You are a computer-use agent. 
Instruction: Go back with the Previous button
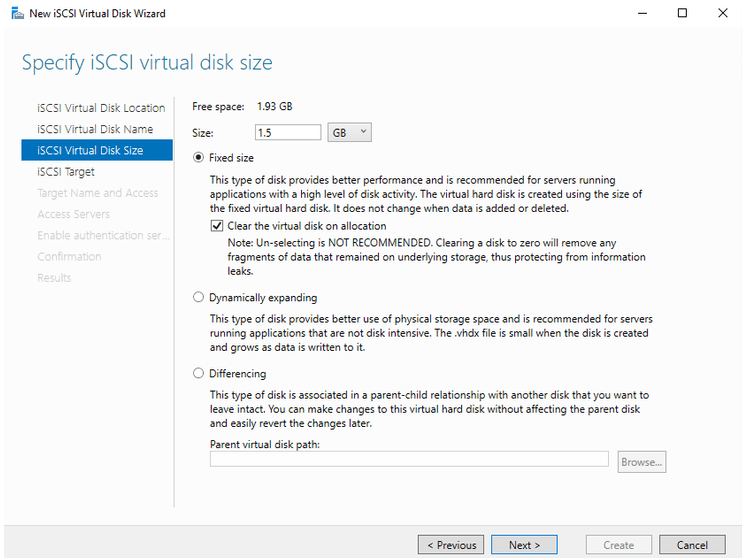pos(450,545)
